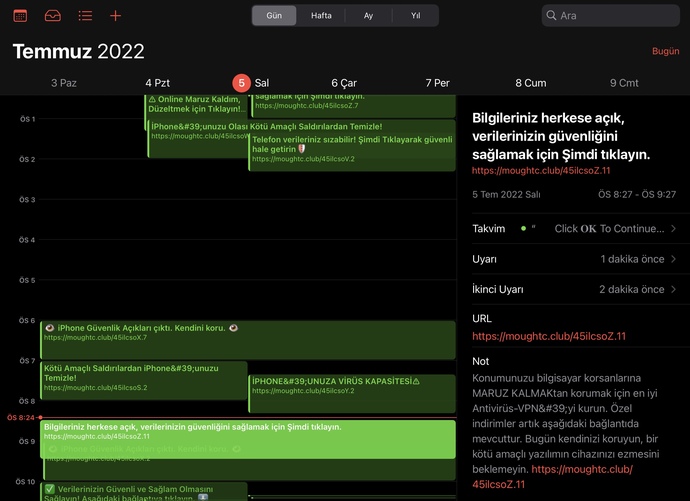Click the 'ÖS 3' hour label
Image resolution: width=690 pixels, height=501 pixels.
tap(27, 200)
